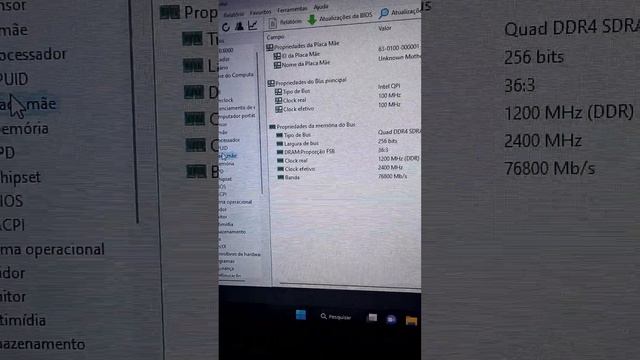The width and height of the screenshot is (640, 360).
Task: Click the details pane horizontal scrollbar
Action: pyautogui.click(x=350, y=285)
